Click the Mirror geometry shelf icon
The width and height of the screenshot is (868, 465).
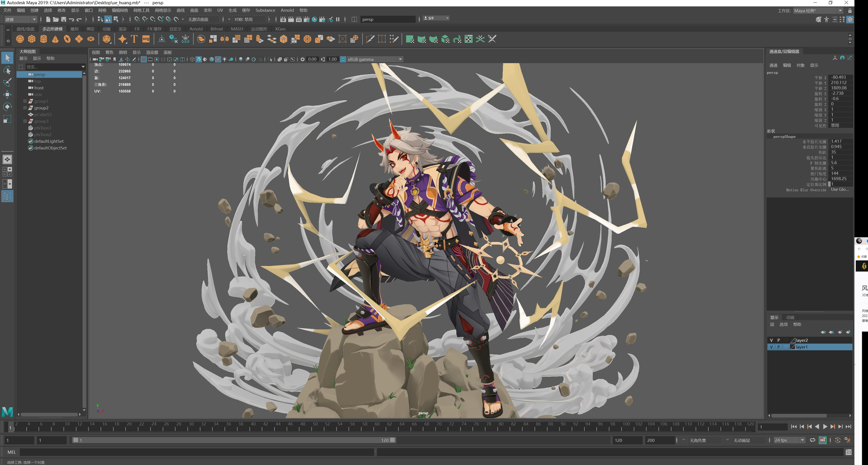pos(225,39)
